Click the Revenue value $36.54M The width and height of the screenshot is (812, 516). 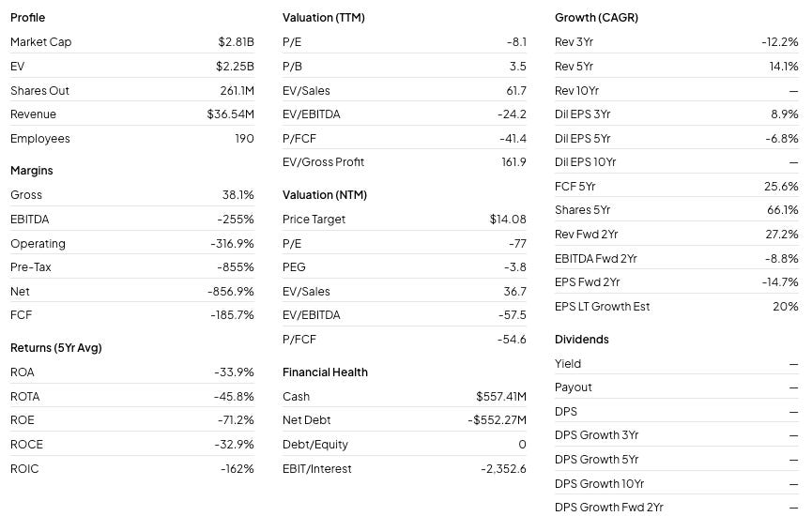coord(230,114)
